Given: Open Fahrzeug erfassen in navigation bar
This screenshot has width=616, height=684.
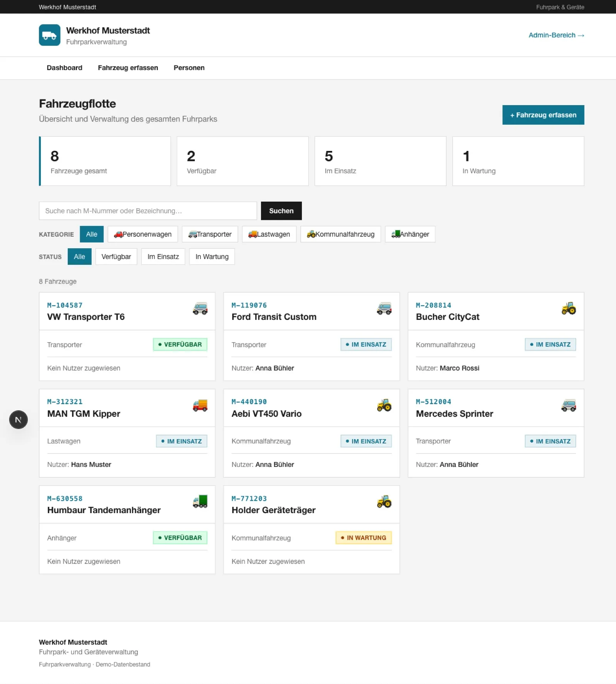Looking at the screenshot, I should (x=128, y=68).
